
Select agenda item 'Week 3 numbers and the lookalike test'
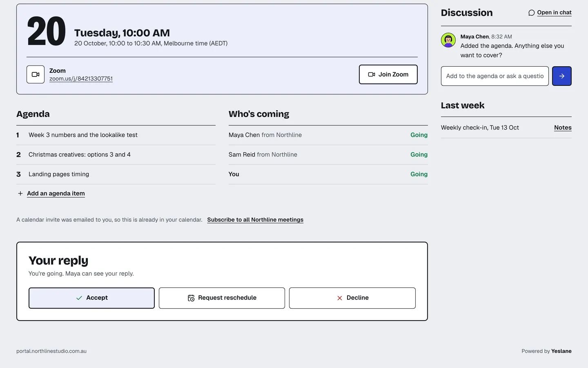point(116,135)
